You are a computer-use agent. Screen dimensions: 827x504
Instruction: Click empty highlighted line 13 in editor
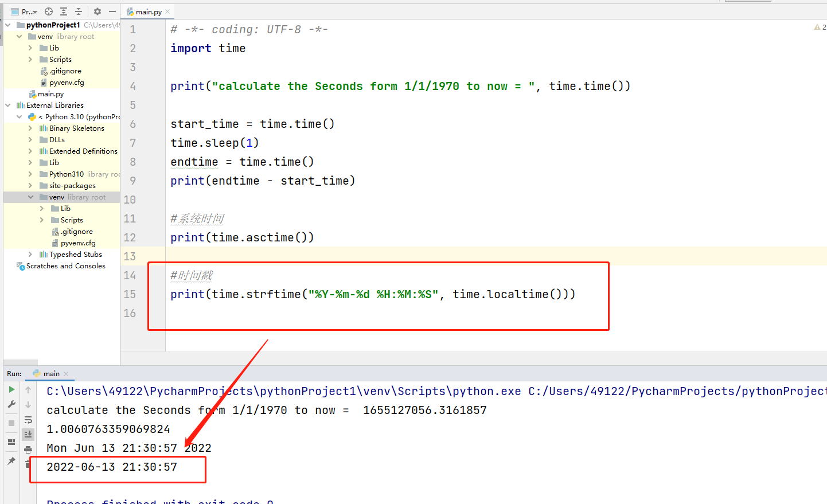click(496, 256)
